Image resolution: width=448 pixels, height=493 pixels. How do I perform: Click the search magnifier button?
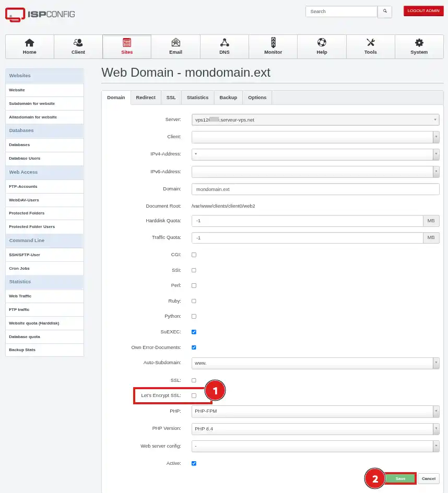pyautogui.click(x=385, y=11)
